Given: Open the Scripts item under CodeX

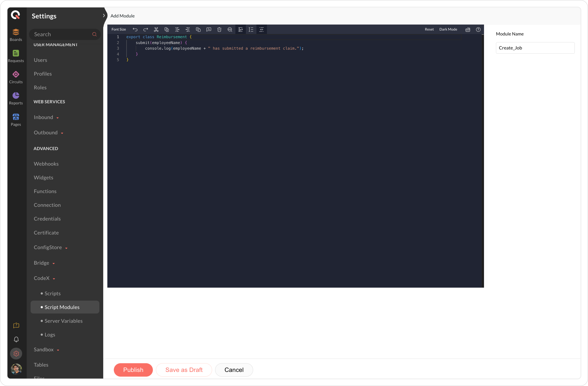Looking at the screenshot, I should pos(52,293).
